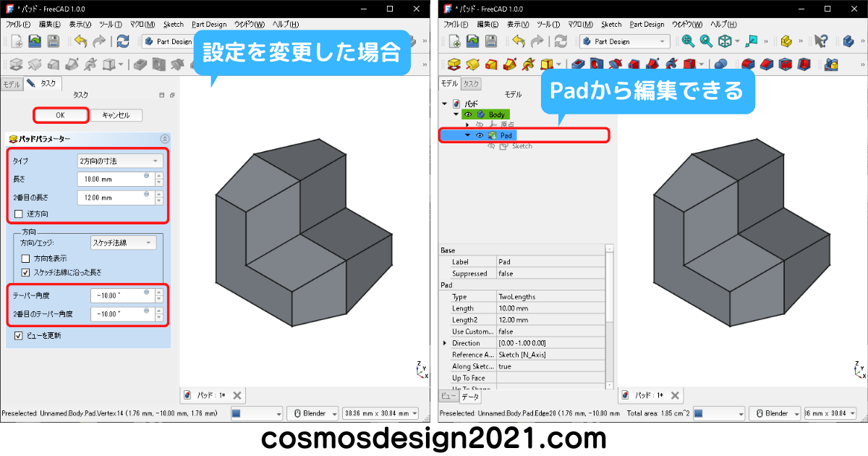
Task: Expand the Direction property row
Action: [x=445, y=343]
